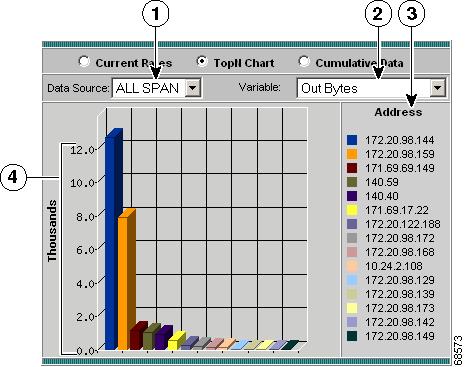Click the 8.0 axis value

click(85, 217)
